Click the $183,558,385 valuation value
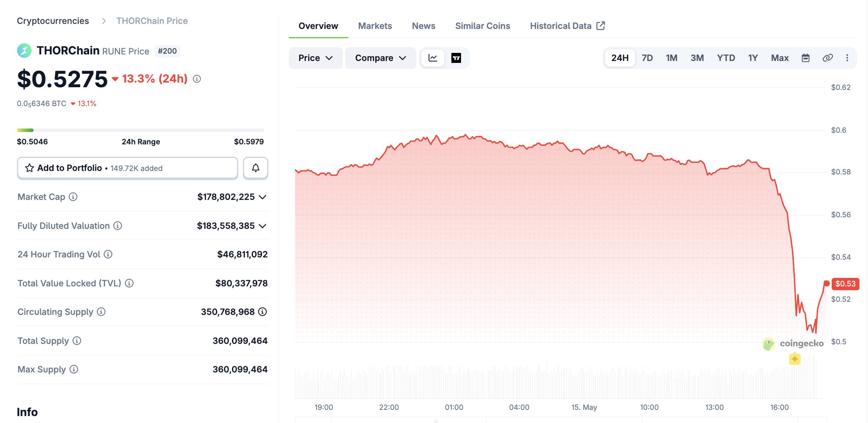Screen dimensions: 868x423 (x=226, y=226)
